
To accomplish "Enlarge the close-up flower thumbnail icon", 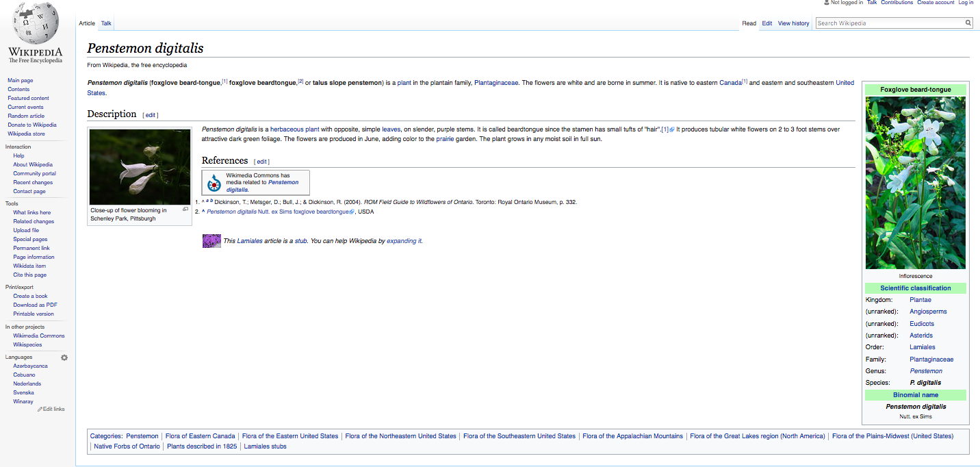I will (185, 210).
